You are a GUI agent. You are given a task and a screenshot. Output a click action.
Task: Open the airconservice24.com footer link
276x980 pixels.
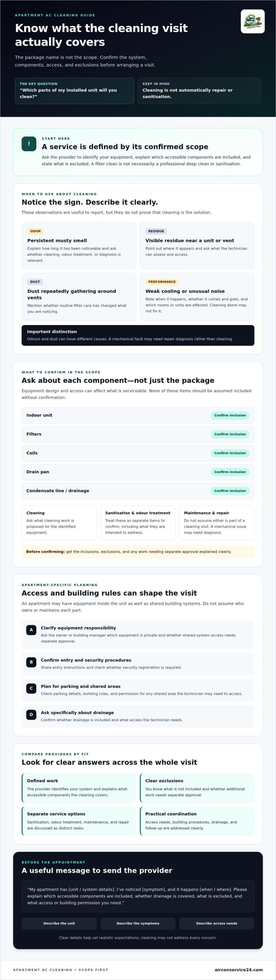[x=239, y=970]
